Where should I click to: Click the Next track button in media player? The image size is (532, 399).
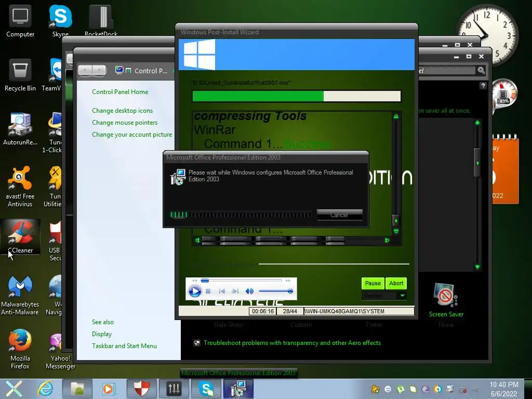pyautogui.click(x=235, y=291)
